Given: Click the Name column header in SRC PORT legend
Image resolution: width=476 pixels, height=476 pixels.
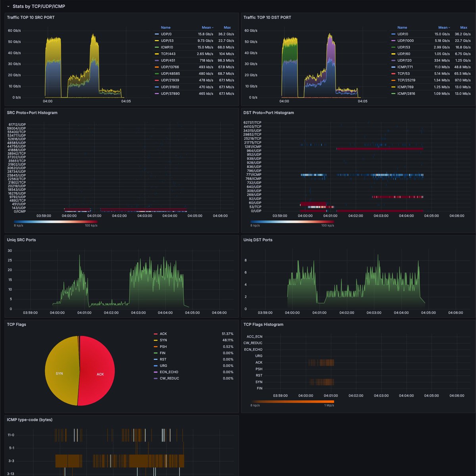Looking at the screenshot, I should (x=165, y=27).
